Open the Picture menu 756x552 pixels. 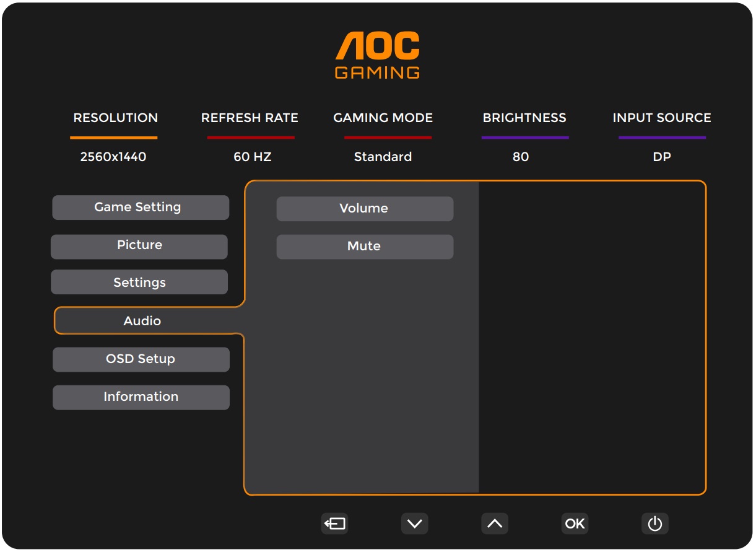click(139, 245)
